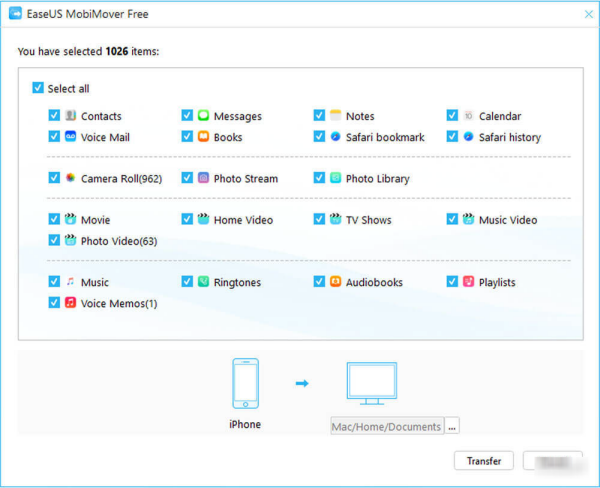Click the Safari bookmark compass icon
This screenshot has width=600, height=488.
click(x=336, y=137)
